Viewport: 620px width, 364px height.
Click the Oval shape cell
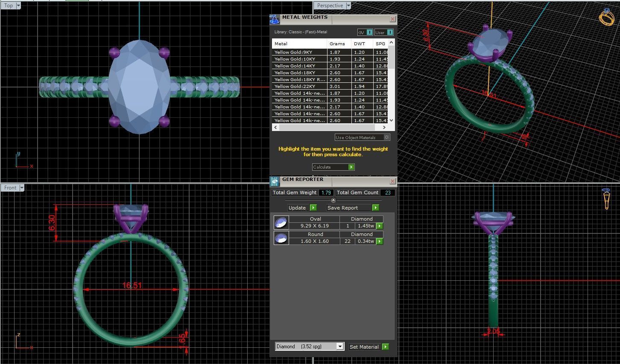click(315, 219)
